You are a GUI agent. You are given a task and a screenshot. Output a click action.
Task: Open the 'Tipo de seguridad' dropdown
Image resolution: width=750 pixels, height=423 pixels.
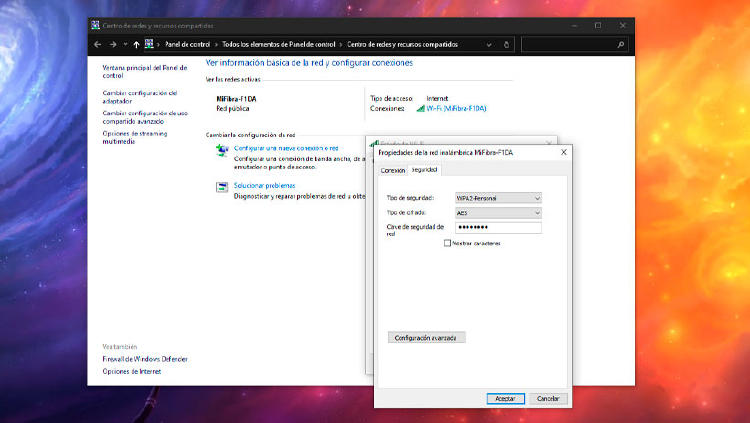coord(497,198)
